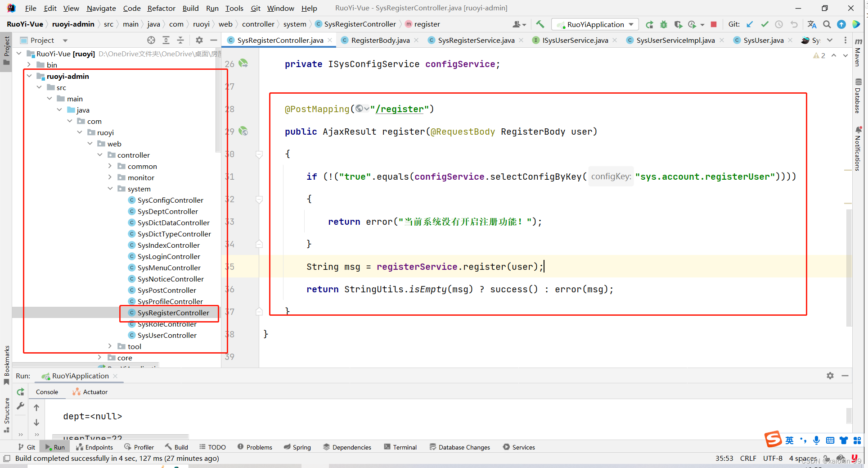The height and width of the screenshot is (468, 868).
Task: Open the Database tool window
Action: [x=858, y=95]
